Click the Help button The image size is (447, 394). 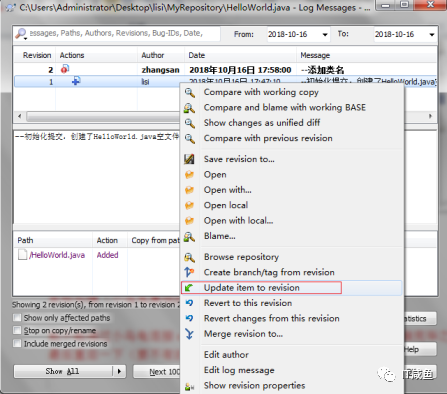click(x=420, y=349)
